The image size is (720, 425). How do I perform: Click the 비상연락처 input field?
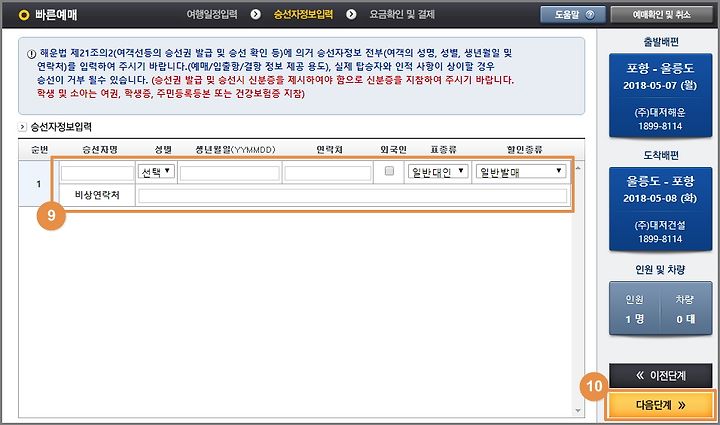[353, 196]
